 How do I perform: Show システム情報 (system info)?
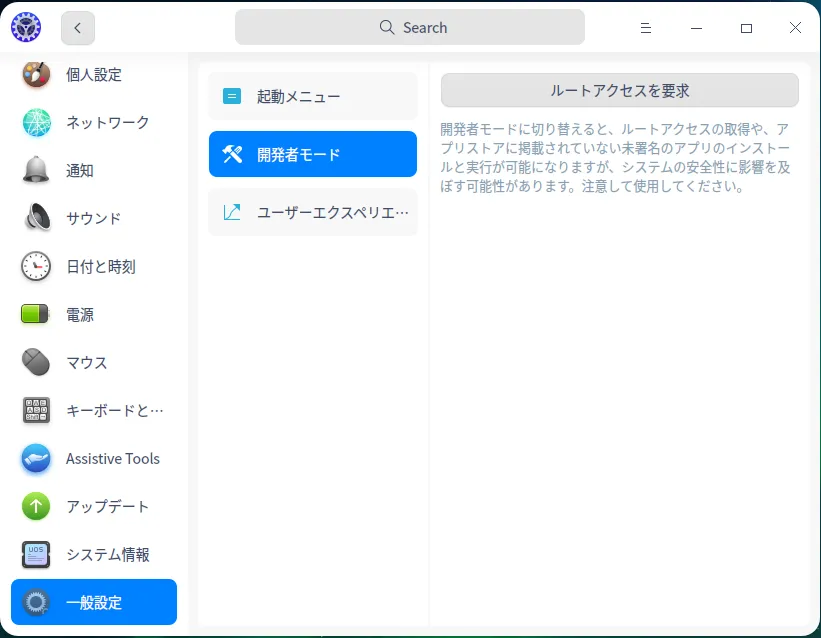click(x=96, y=554)
